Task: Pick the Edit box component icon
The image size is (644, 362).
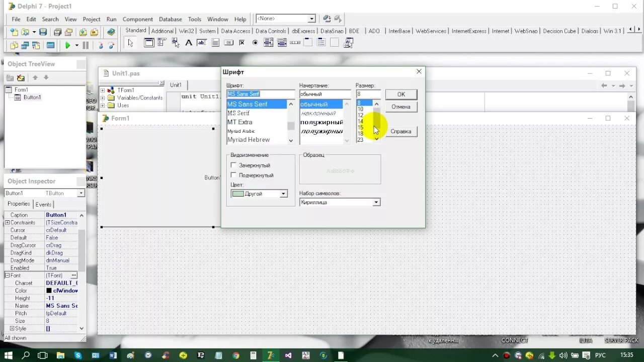Action: point(202,43)
